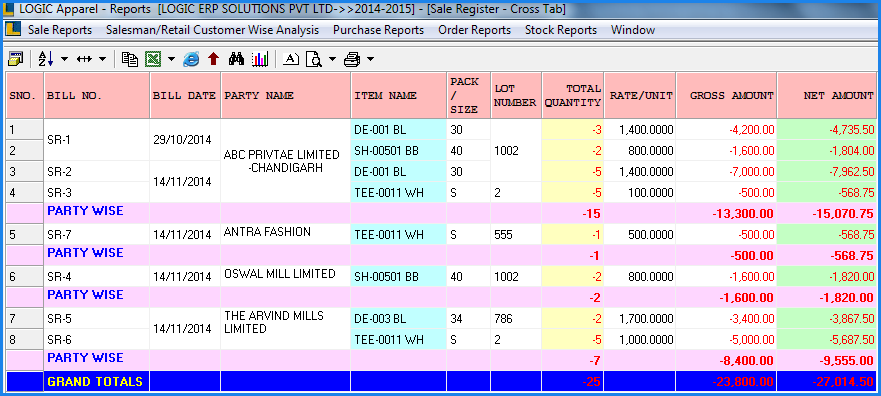Click grand total gross amount -23,800.00

[726, 381]
